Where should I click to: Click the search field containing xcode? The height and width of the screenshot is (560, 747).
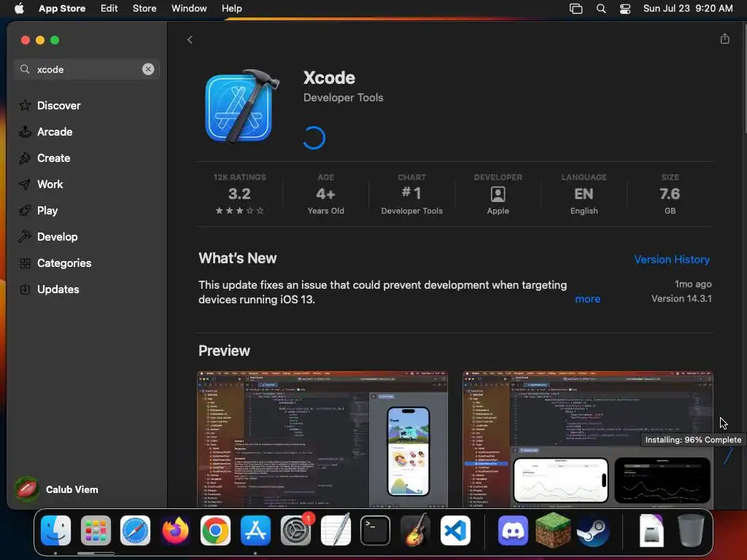point(87,69)
